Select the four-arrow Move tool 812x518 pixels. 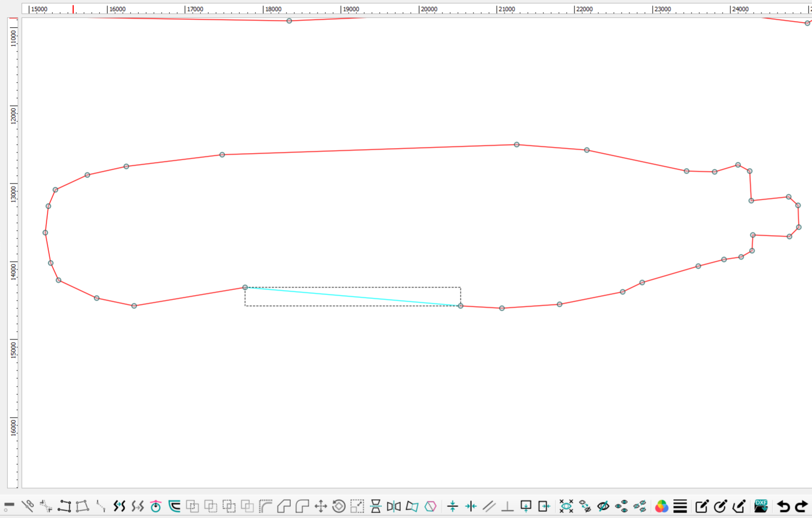tap(320, 506)
